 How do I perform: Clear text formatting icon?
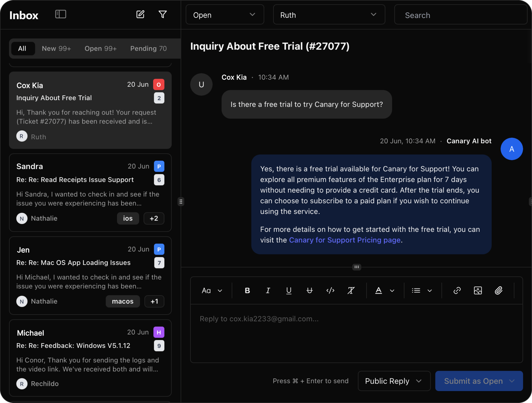(351, 291)
